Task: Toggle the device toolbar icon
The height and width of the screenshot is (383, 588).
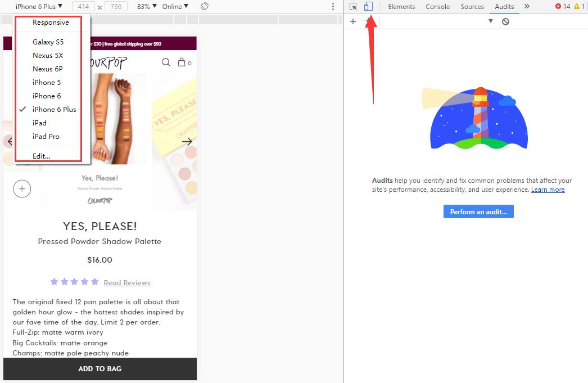Action: [368, 6]
